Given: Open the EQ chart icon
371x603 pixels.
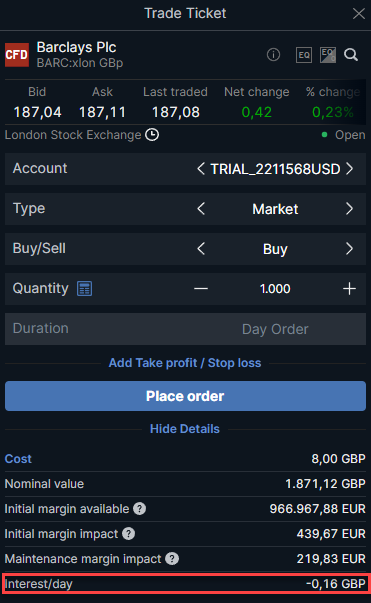Looking at the screenshot, I should [x=328, y=55].
